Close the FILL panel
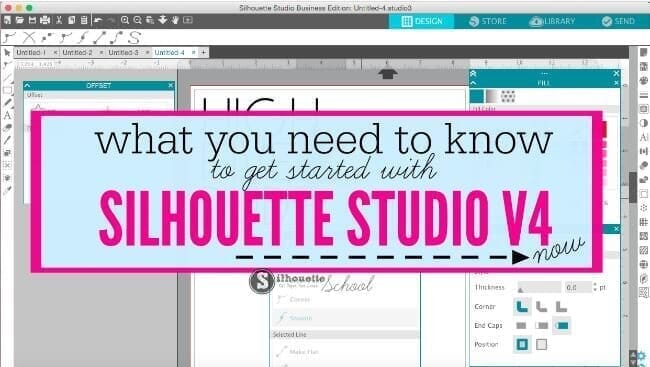The height and width of the screenshot is (367, 650). click(x=616, y=83)
